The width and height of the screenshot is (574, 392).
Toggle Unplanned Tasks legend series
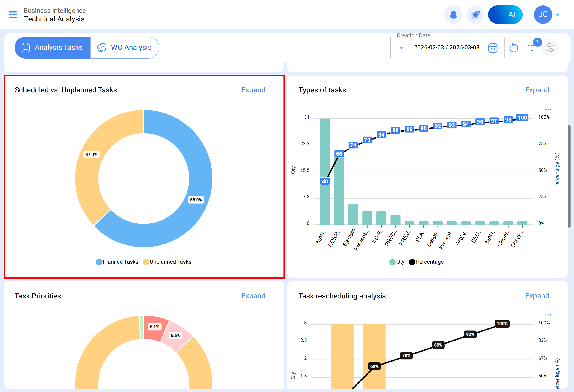point(167,262)
